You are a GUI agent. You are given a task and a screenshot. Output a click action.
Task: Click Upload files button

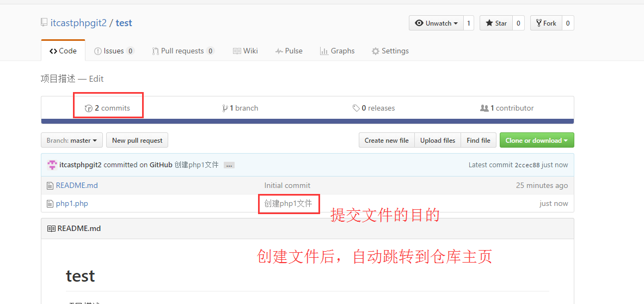tap(438, 140)
